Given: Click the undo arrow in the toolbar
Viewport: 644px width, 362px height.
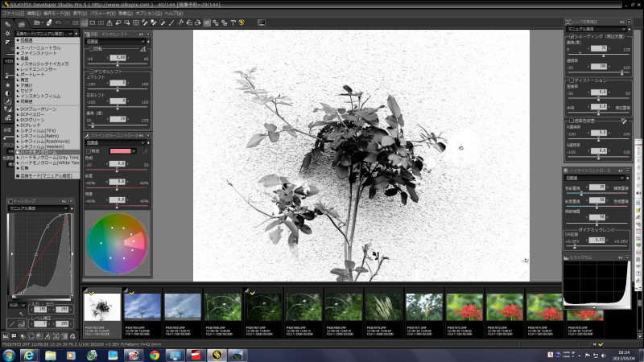Looking at the screenshot, I should [58, 23].
